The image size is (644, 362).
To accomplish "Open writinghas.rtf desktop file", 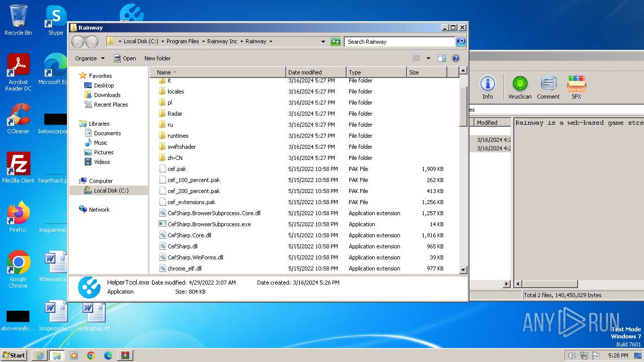I will point(93,315).
